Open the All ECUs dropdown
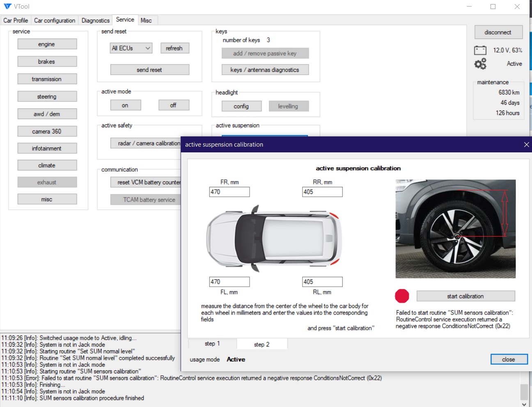 pyautogui.click(x=131, y=48)
